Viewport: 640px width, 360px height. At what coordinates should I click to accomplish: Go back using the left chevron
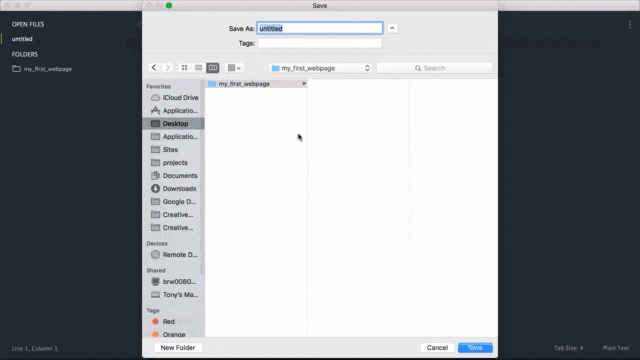pos(154,68)
